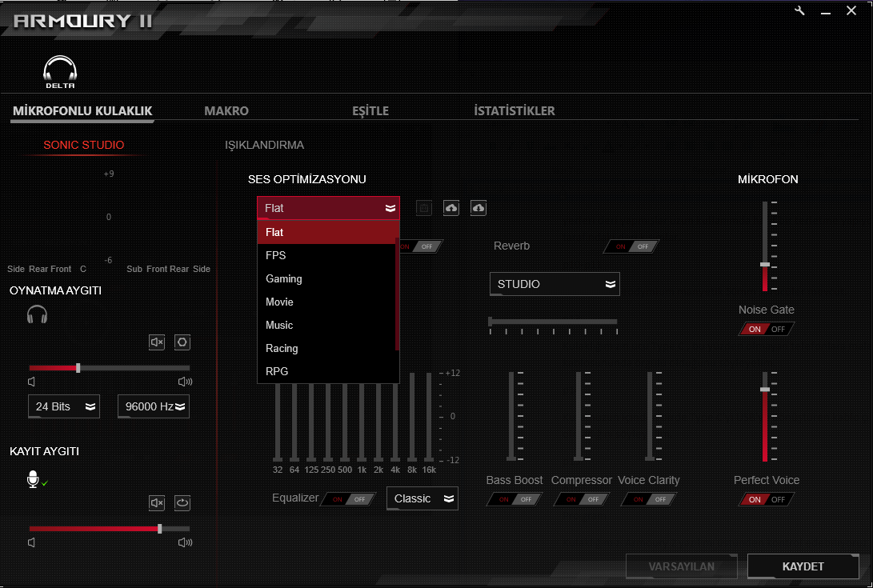Open the Classic equalizer preset dropdown
This screenshot has width=873, height=588.
(x=422, y=498)
